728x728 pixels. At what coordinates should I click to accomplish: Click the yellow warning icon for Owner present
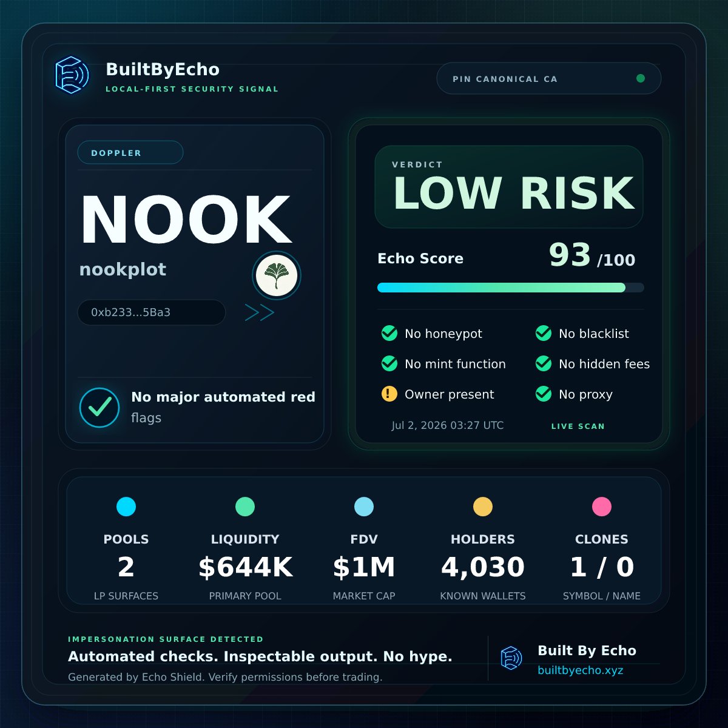(x=389, y=394)
